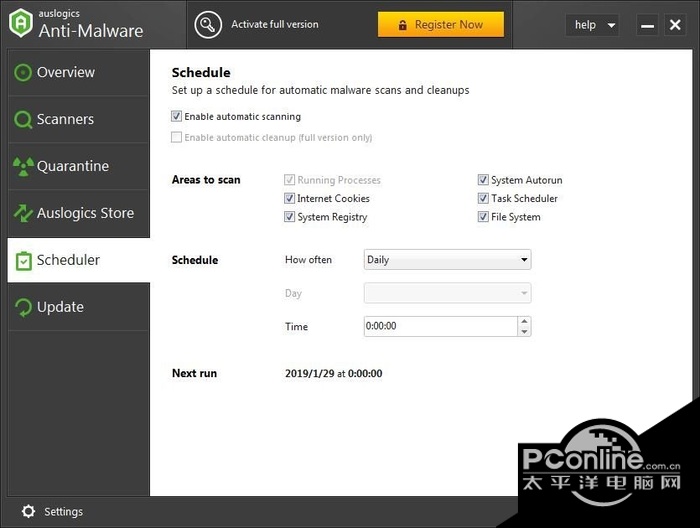This screenshot has width=700, height=528.
Task: Open the How often Daily dropdown
Action: 447,260
